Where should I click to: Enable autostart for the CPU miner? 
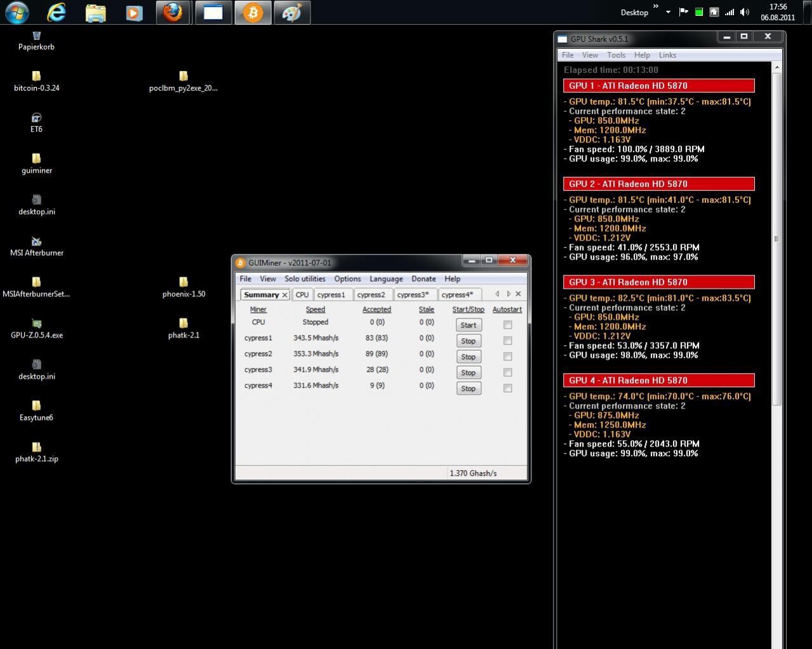click(507, 325)
